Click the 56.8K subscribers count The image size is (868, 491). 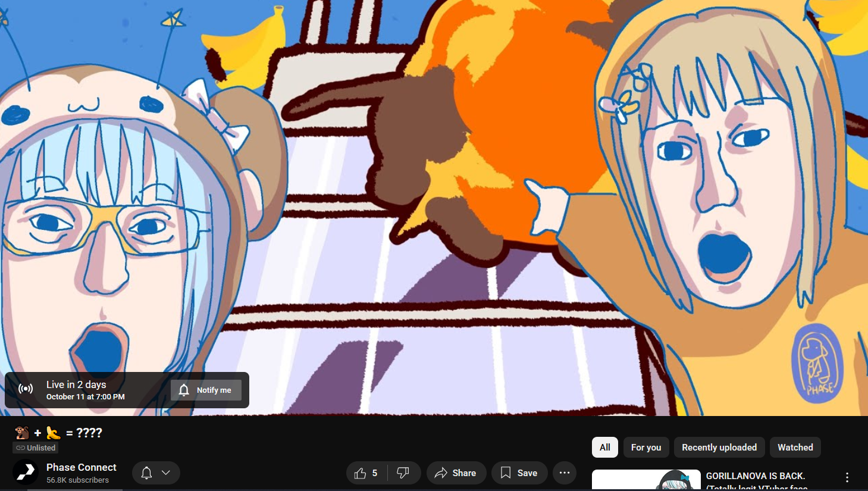pyautogui.click(x=78, y=480)
